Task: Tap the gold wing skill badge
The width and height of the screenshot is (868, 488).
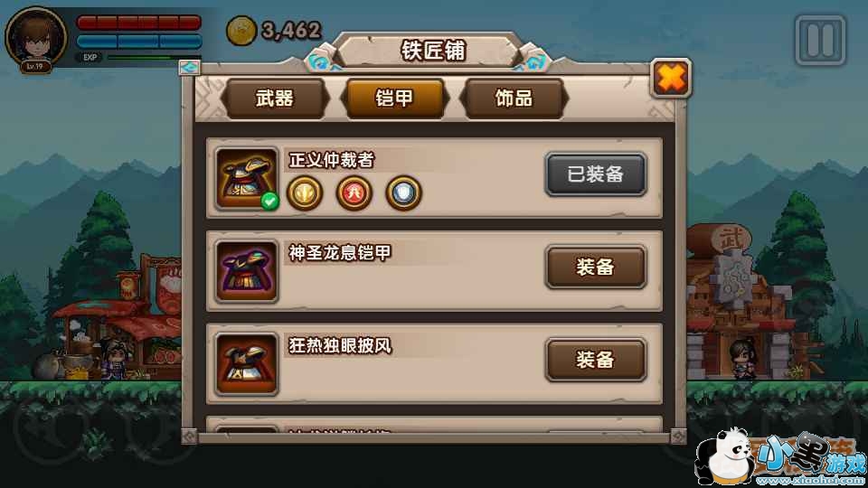Action: pyautogui.click(x=305, y=193)
